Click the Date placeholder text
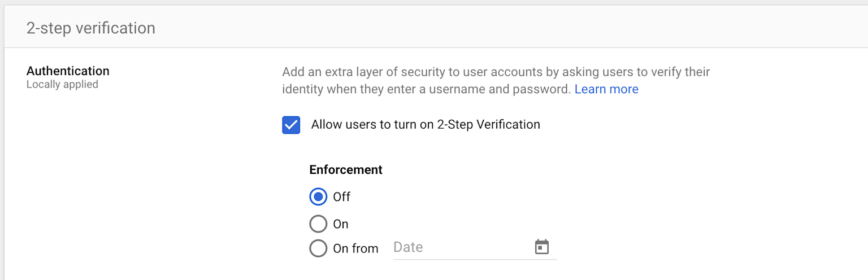 pos(408,247)
